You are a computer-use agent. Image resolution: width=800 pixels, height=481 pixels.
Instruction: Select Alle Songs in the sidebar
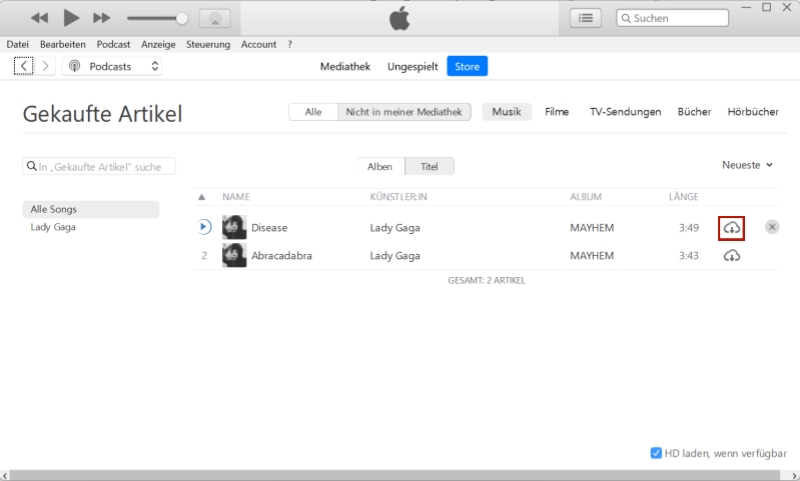[x=91, y=209]
